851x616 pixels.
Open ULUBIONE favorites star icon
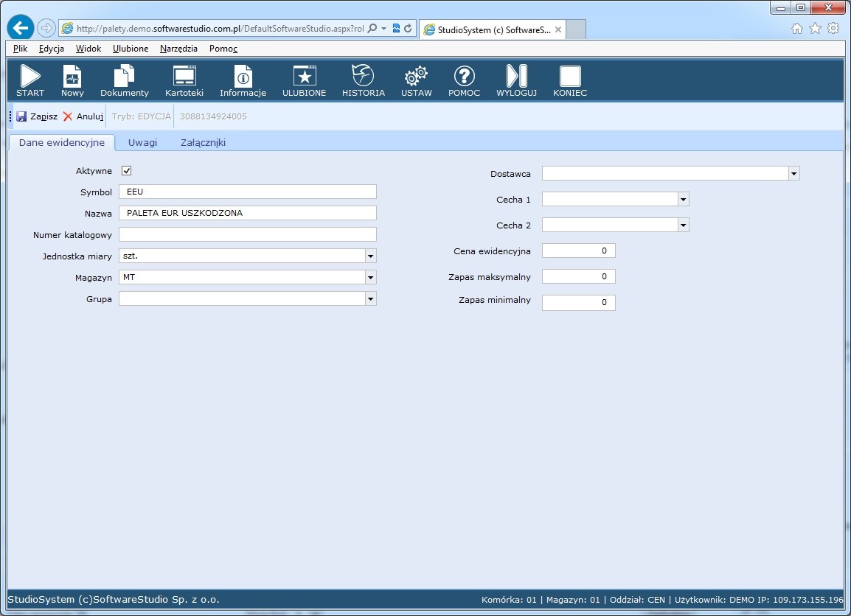click(x=304, y=77)
